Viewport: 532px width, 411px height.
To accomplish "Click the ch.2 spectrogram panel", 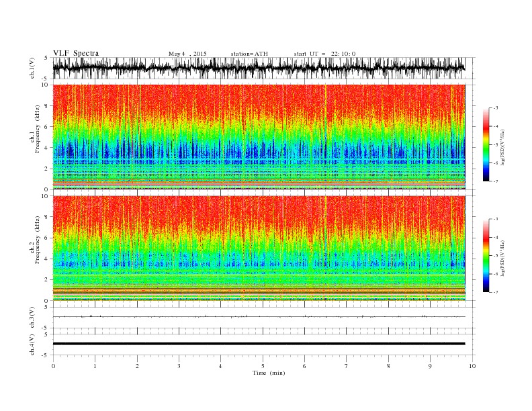I will (259, 248).
